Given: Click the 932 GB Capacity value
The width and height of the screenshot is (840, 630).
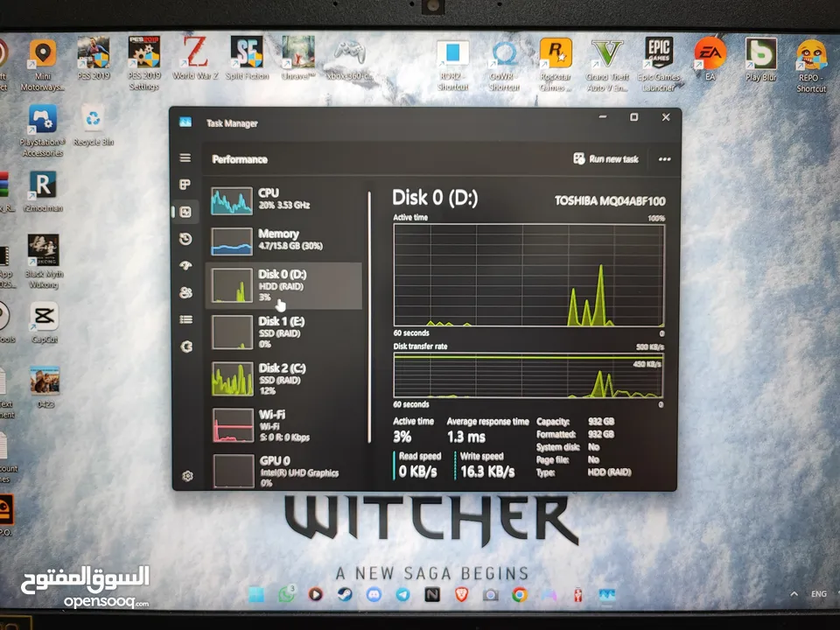Looking at the screenshot, I should click(601, 422).
